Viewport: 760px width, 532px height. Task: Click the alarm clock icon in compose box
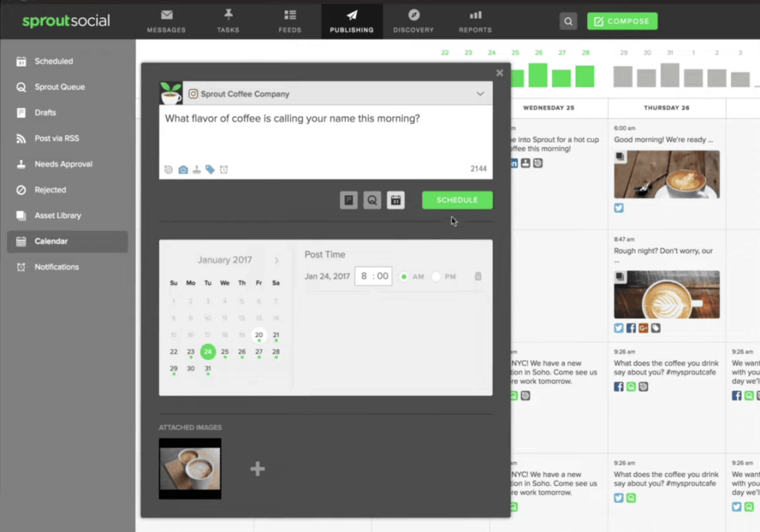pyautogui.click(x=223, y=170)
